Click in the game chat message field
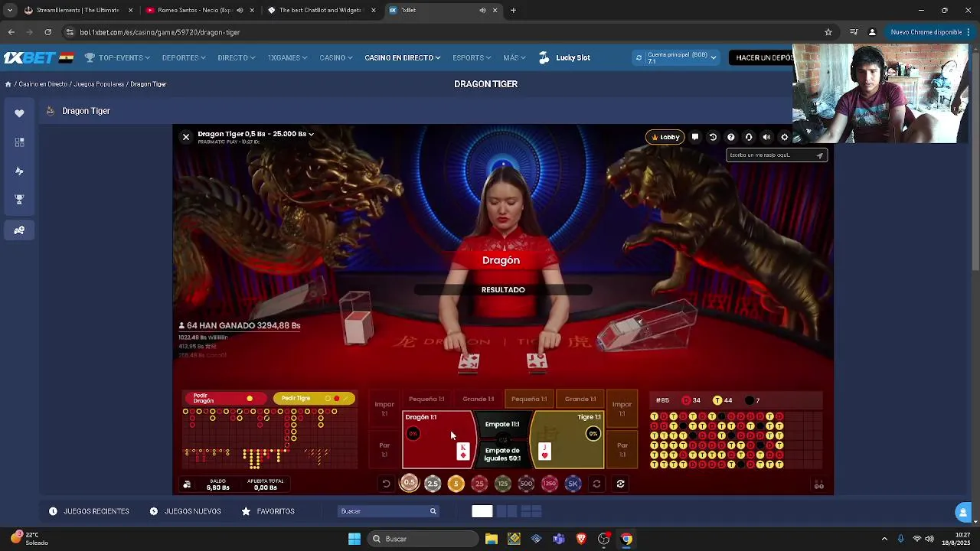The width and height of the screenshot is (980, 551). tap(770, 155)
